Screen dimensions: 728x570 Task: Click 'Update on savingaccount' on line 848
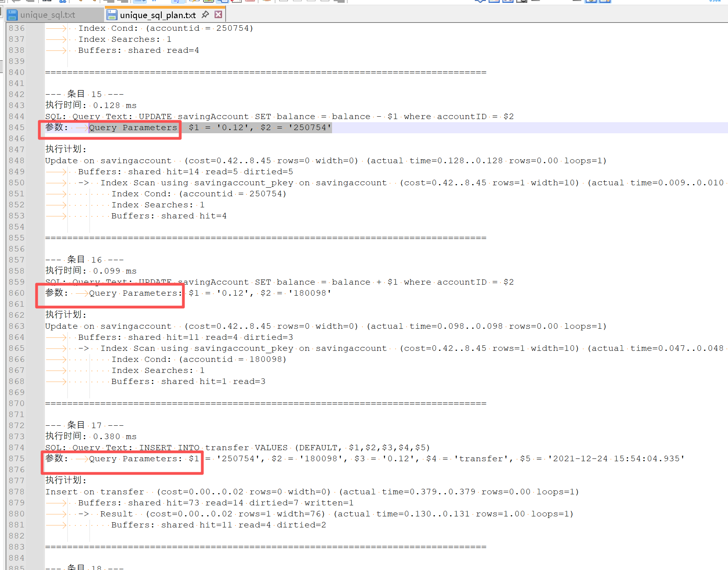[108, 161]
